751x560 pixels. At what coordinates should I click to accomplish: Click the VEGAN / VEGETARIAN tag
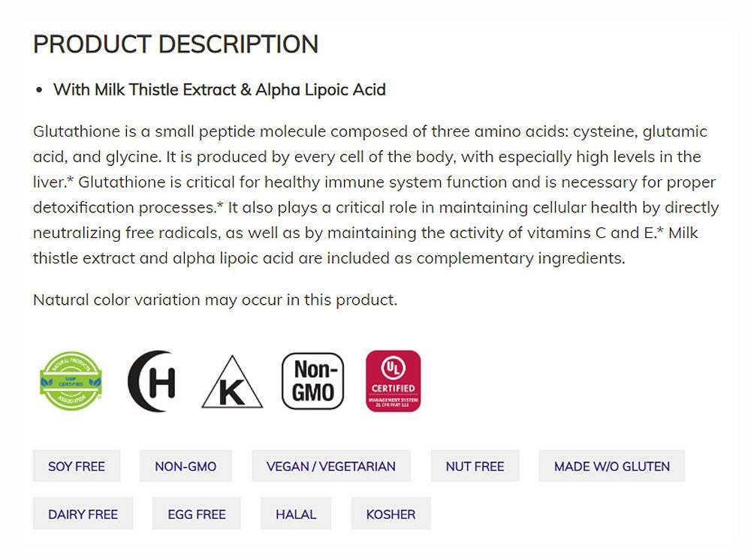(x=331, y=466)
